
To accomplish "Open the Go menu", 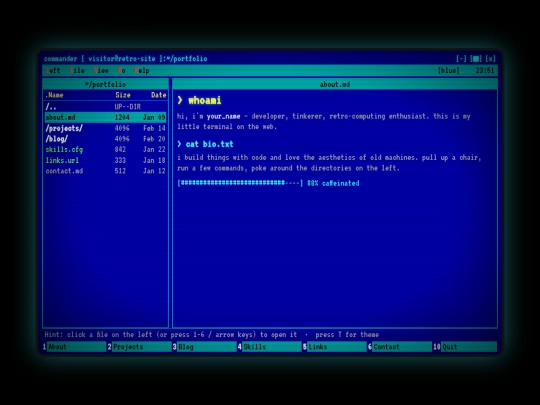I will [x=122, y=71].
